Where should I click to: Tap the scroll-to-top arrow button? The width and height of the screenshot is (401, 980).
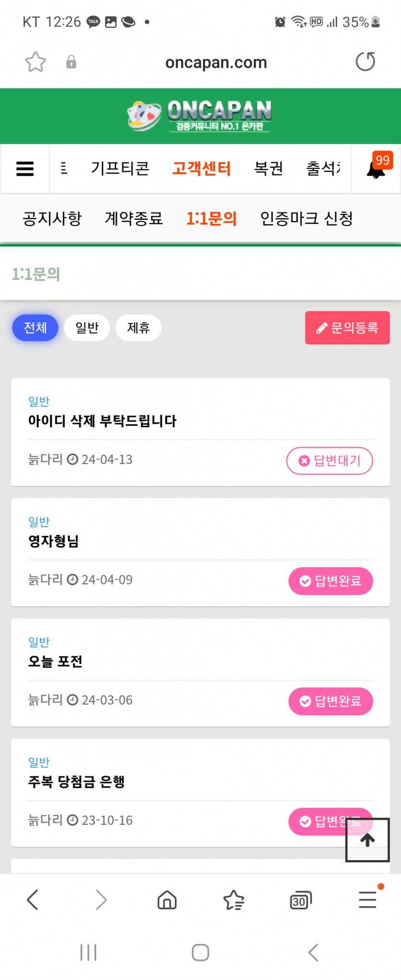point(367,840)
